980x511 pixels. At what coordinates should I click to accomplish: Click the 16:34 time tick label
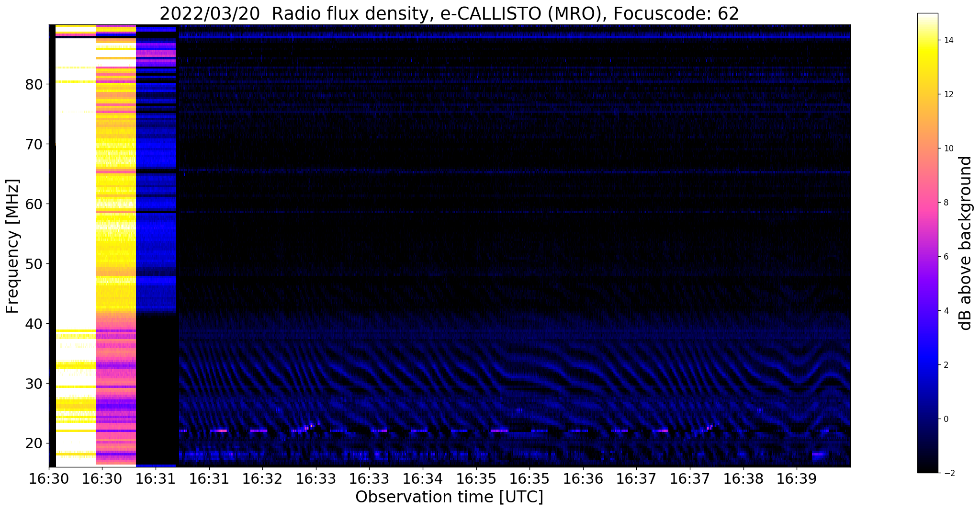(x=423, y=479)
